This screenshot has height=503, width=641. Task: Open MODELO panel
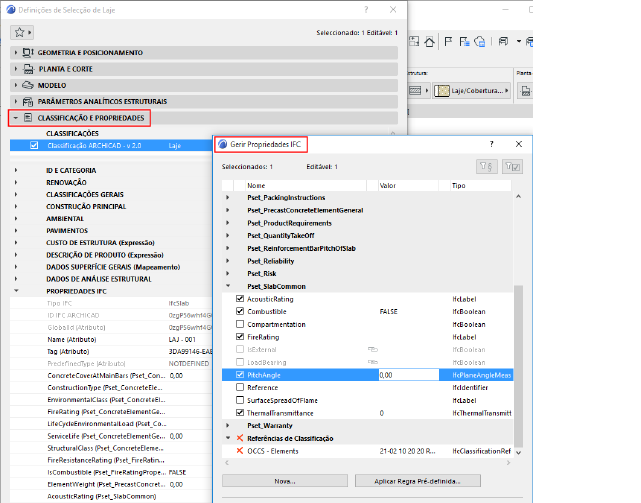tap(204, 85)
